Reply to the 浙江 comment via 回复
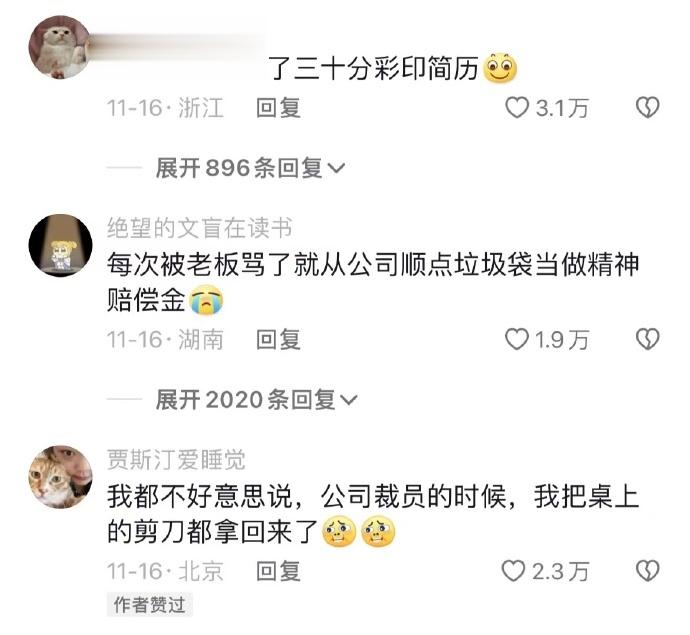Image resolution: width=690 pixels, height=635 pixels. click(278, 108)
